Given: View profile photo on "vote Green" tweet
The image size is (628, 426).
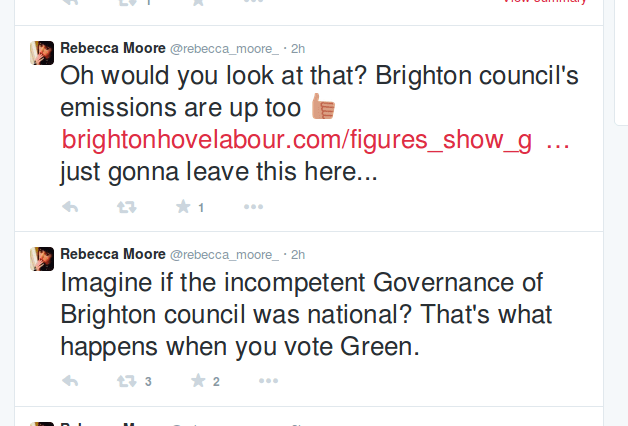Looking at the screenshot, I should tap(42, 259).
